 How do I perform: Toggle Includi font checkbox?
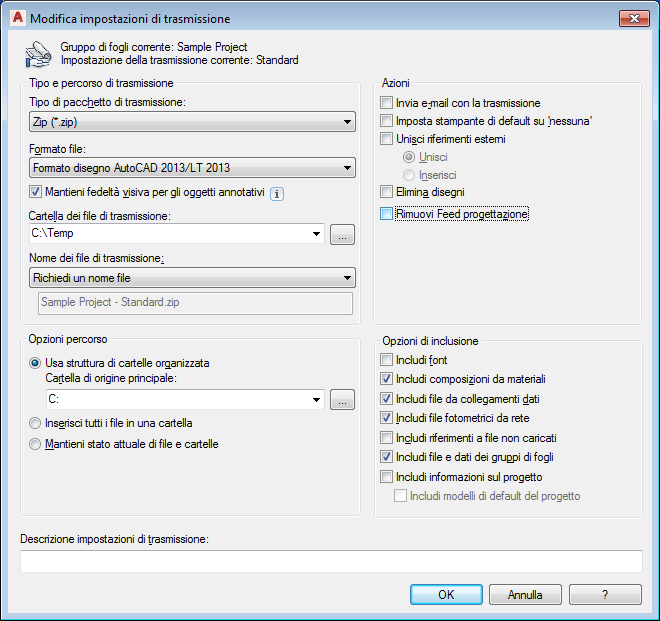pyautogui.click(x=387, y=360)
